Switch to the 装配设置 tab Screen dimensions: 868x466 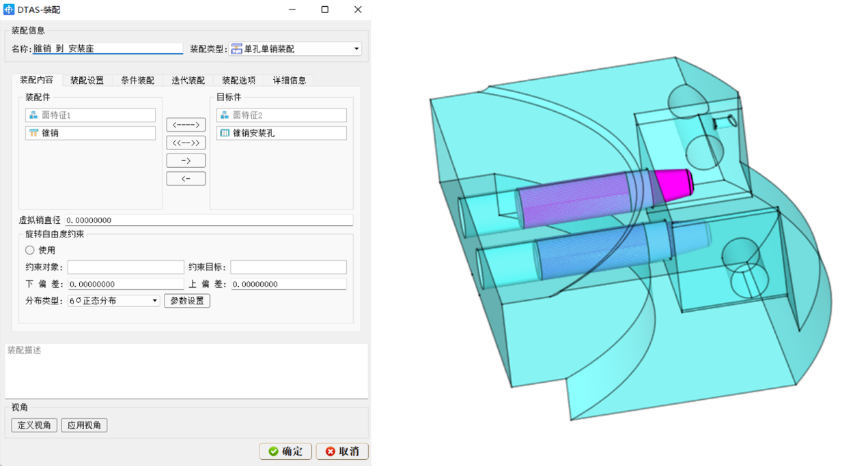[x=87, y=80]
